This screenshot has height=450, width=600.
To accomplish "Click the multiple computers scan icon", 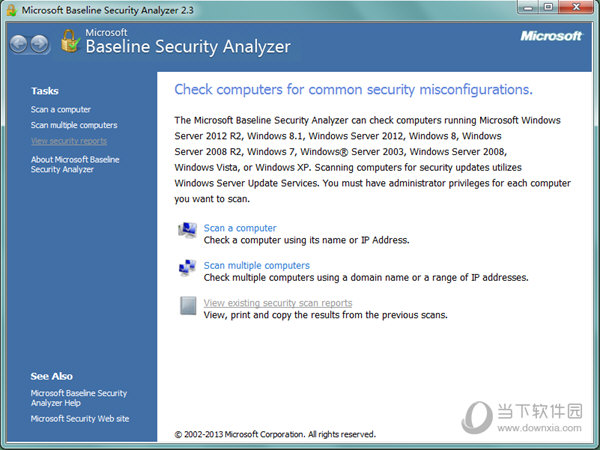I will pos(187,269).
